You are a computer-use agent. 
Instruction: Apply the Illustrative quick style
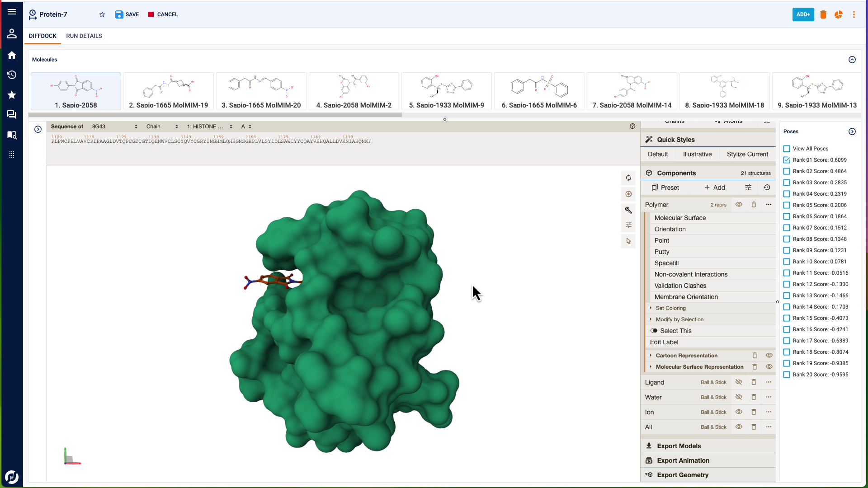click(697, 154)
